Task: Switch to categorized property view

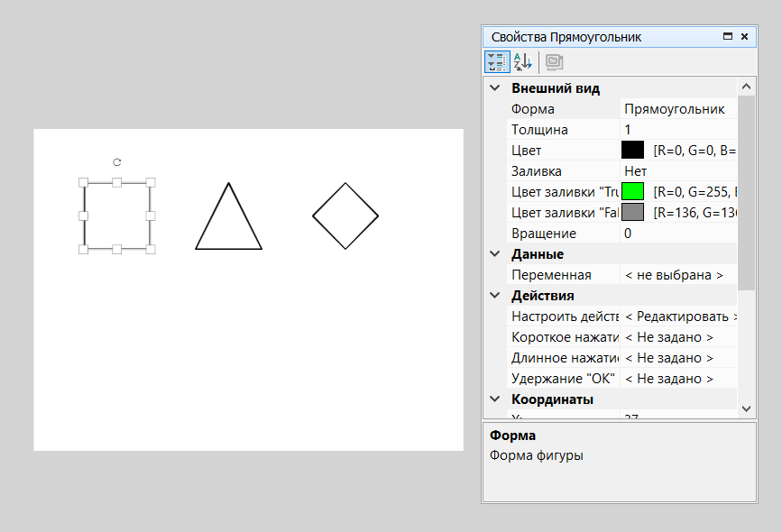Action: tap(496, 62)
